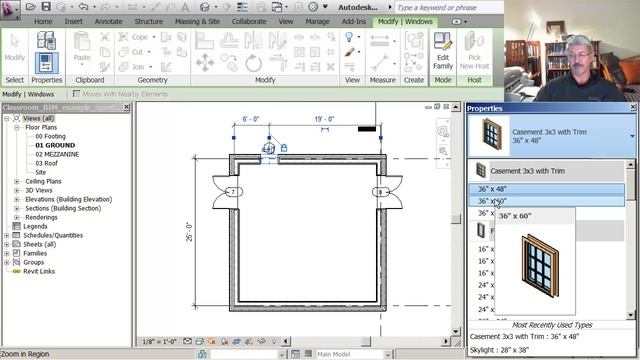
Task: Click the 6' - 0" dimension value
Action: click(251, 119)
